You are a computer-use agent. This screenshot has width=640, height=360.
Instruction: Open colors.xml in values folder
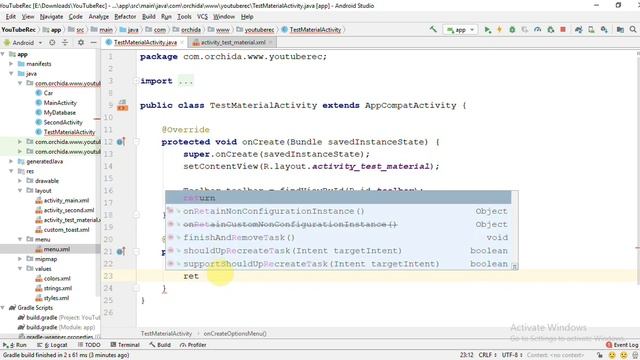pos(57,278)
